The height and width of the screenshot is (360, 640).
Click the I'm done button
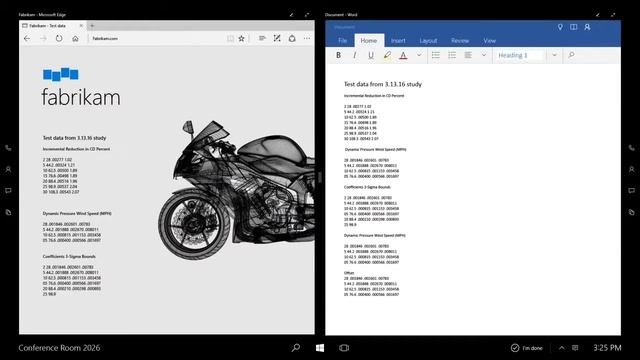(527, 348)
